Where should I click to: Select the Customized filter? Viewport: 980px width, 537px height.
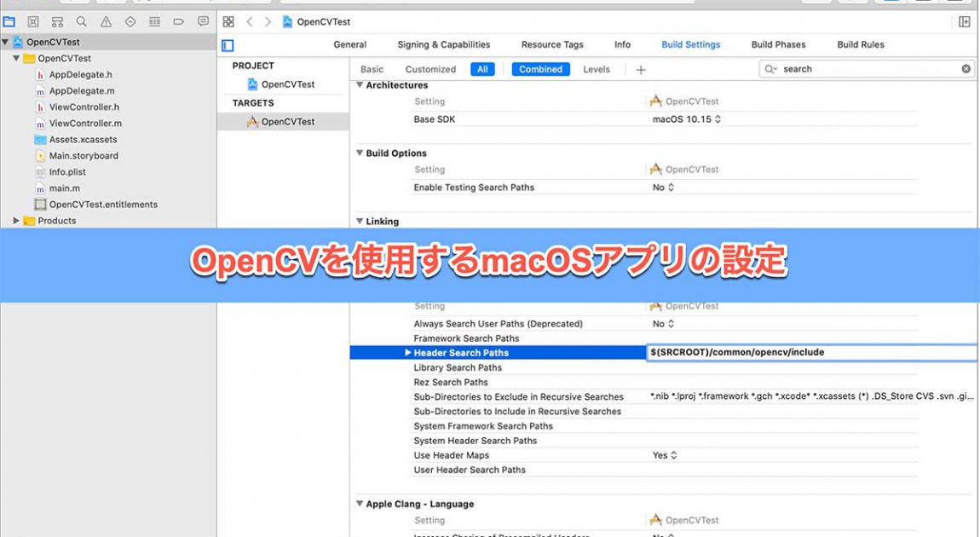pos(430,69)
